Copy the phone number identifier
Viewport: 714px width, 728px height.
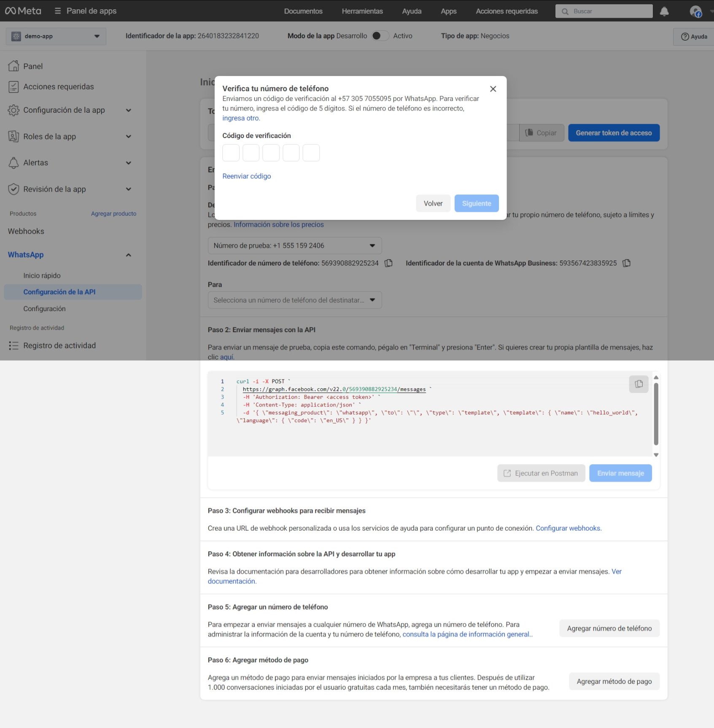tap(388, 263)
